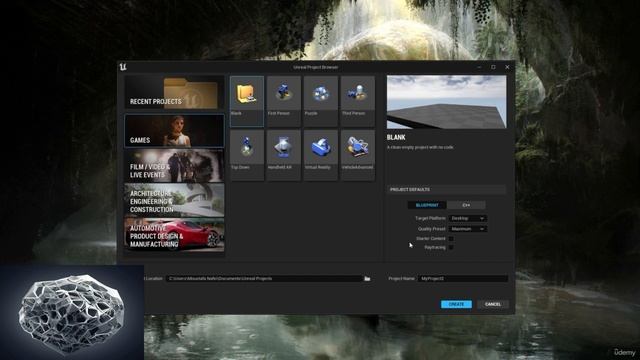Open Architecture Engineering & Construction category
Image resolution: width=640 pixels, height=360 pixels.
174,200
